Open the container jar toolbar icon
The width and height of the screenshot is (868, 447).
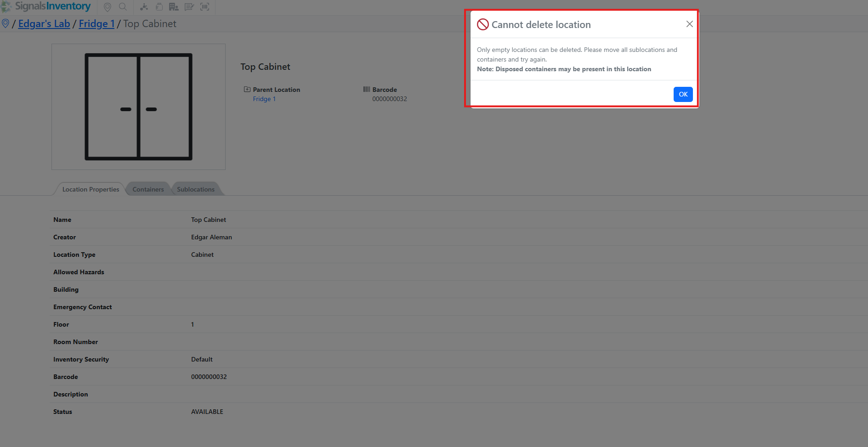tap(159, 7)
